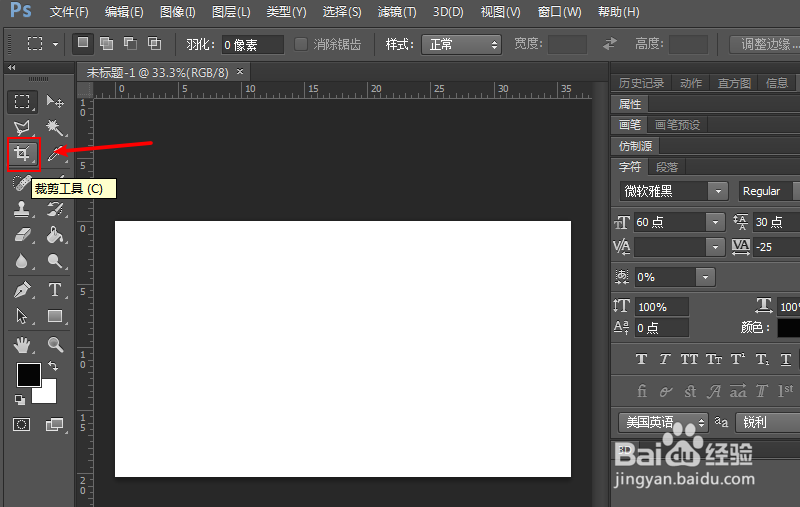This screenshot has width=800, height=507.
Task: Select the History Brush tool
Action: (55, 209)
